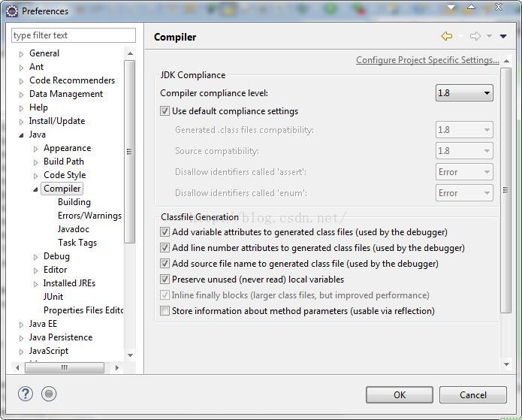Select the Compiler tree item
Screen dimensions: 522x420
point(62,189)
